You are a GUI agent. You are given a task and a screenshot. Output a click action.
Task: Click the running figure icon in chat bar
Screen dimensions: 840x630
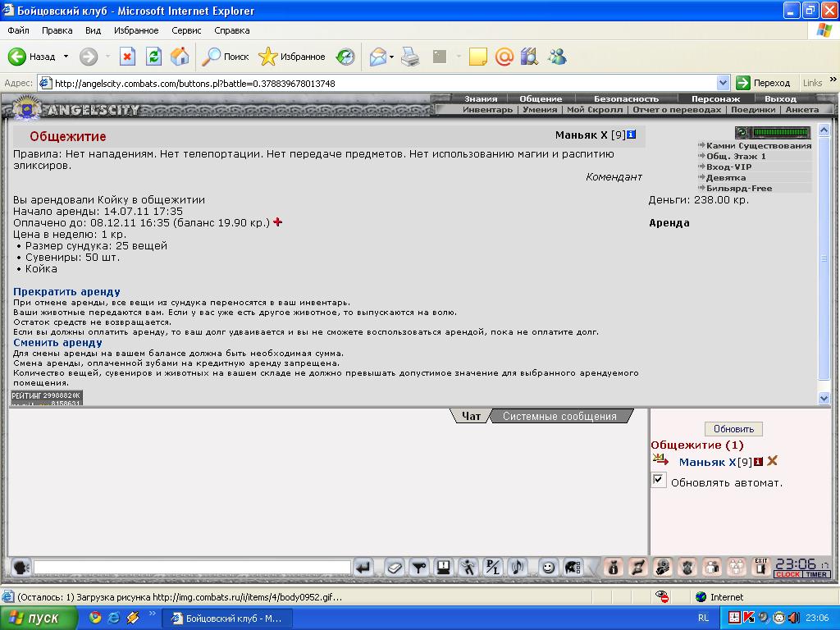(468, 568)
